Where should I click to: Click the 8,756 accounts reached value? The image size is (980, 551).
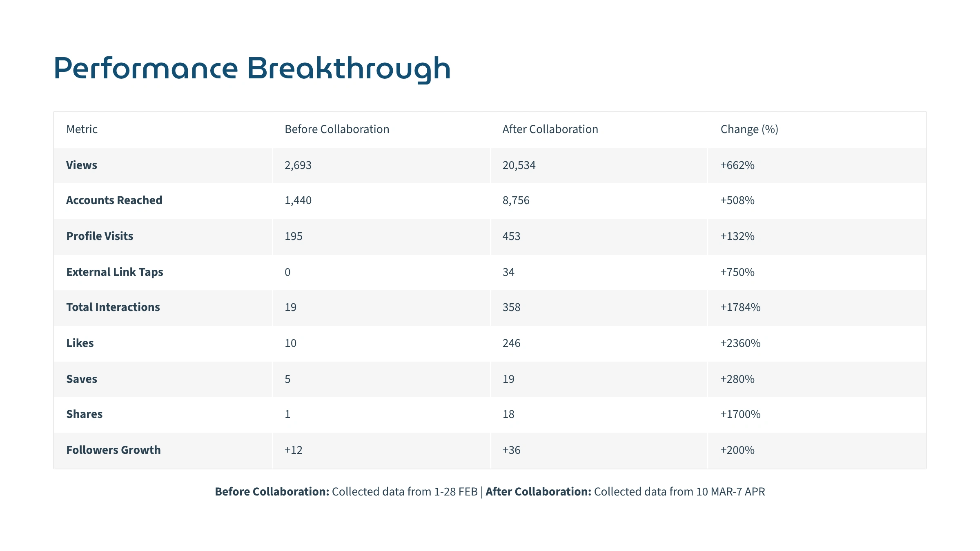[516, 200]
